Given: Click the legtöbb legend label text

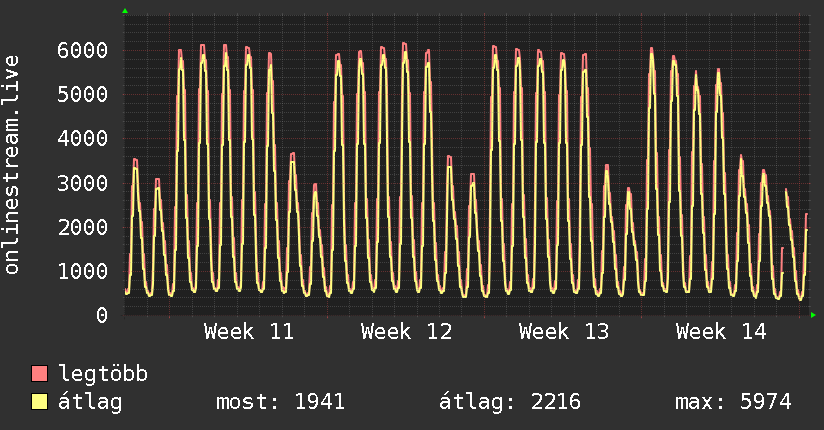Looking at the screenshot, I should [104, 374].
